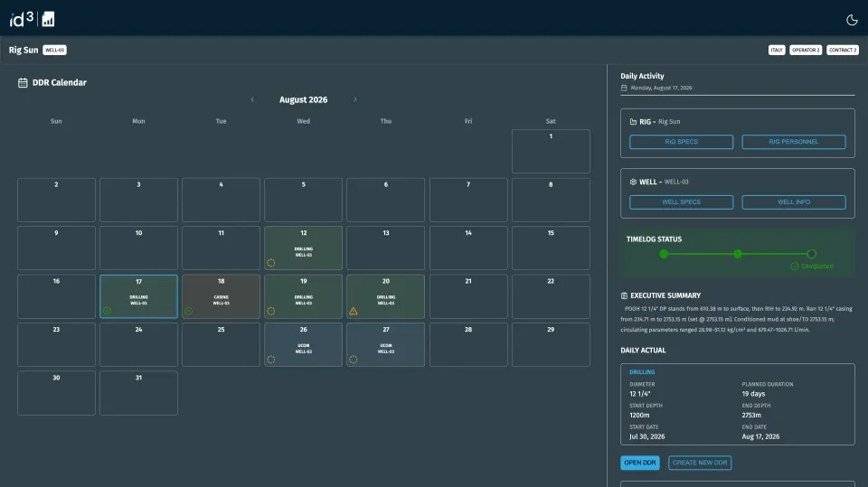Select the August 30 calendar cell
The height and width of the screenshot is (487, 868).
56,393
